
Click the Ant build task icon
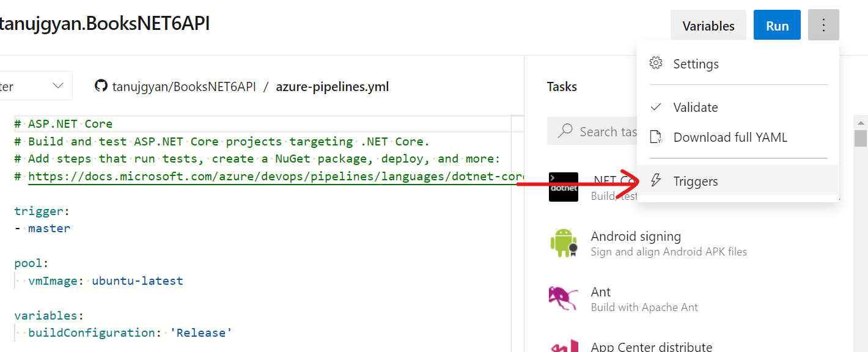[x=563, y=298]
